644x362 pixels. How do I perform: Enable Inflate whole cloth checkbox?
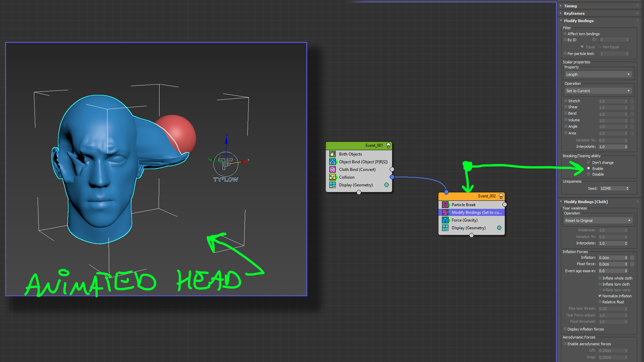tap(600, 278)
